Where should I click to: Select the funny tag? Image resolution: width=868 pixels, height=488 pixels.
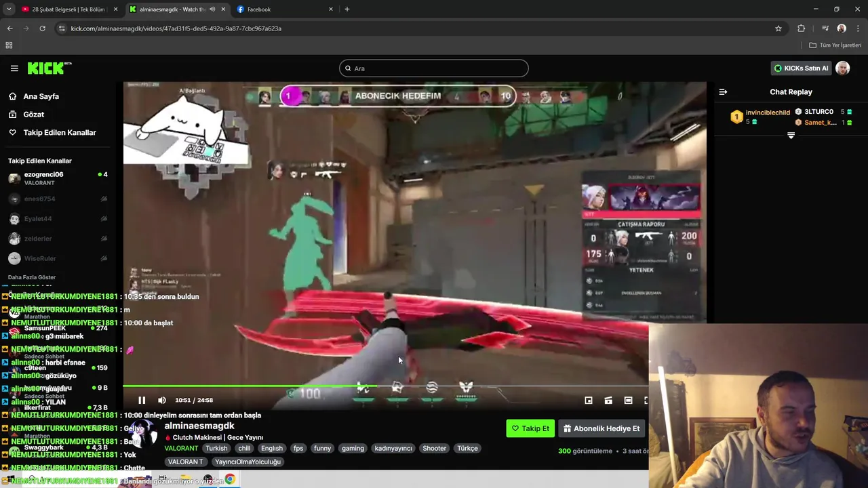[323, 448]
